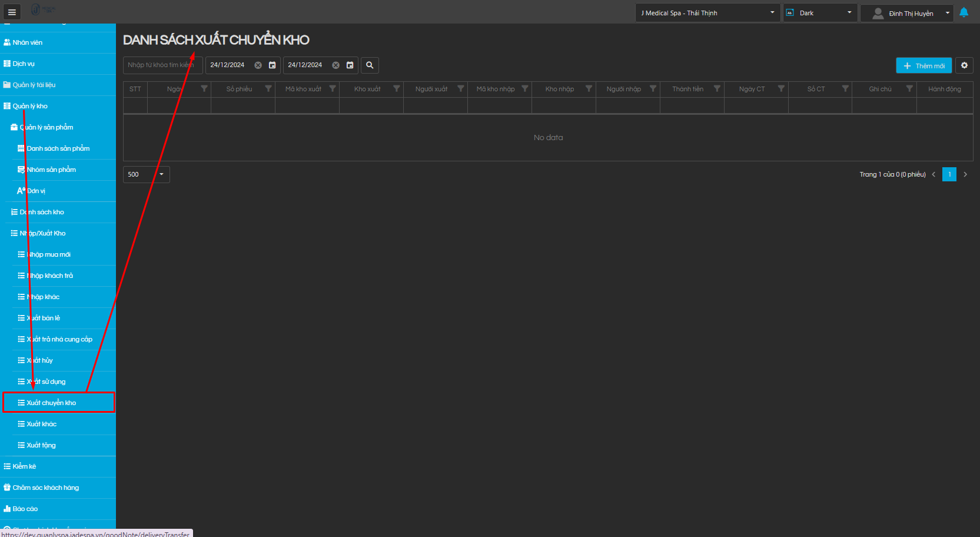Open Danh sách sản phẩm menu item
Screen dimensions: 980x537
pos(58,148)
